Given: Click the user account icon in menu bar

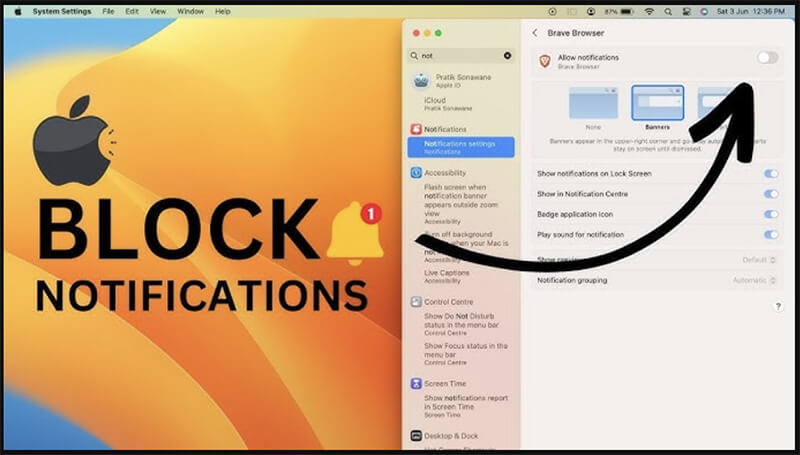Looking at the screenshot, I should coord(591,11).
